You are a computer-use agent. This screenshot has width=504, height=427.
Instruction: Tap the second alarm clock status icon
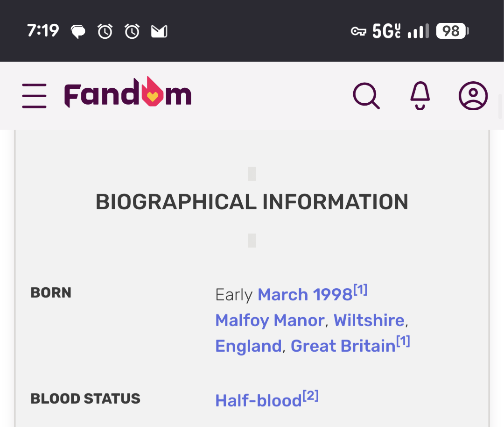point(132,31)
